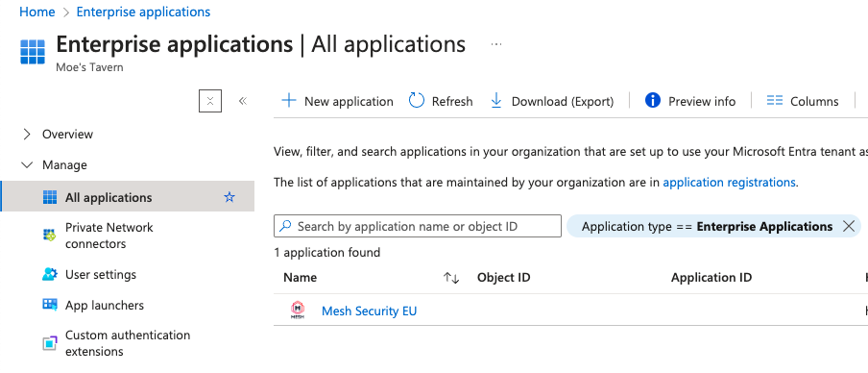Favorite All applications with the star icon
The height and width of the screenshot is (373, 868).
point(229,197)
